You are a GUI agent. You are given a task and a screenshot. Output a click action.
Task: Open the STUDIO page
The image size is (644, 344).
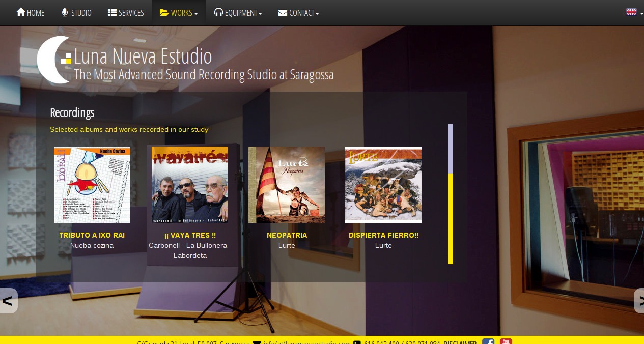tap(76, 13)
